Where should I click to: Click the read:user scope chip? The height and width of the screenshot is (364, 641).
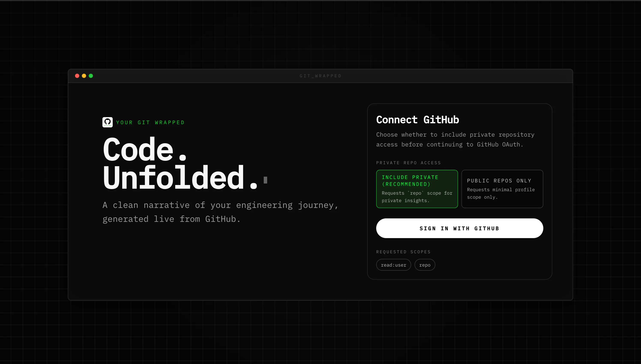pyautogui.click(x=393, y=265)
